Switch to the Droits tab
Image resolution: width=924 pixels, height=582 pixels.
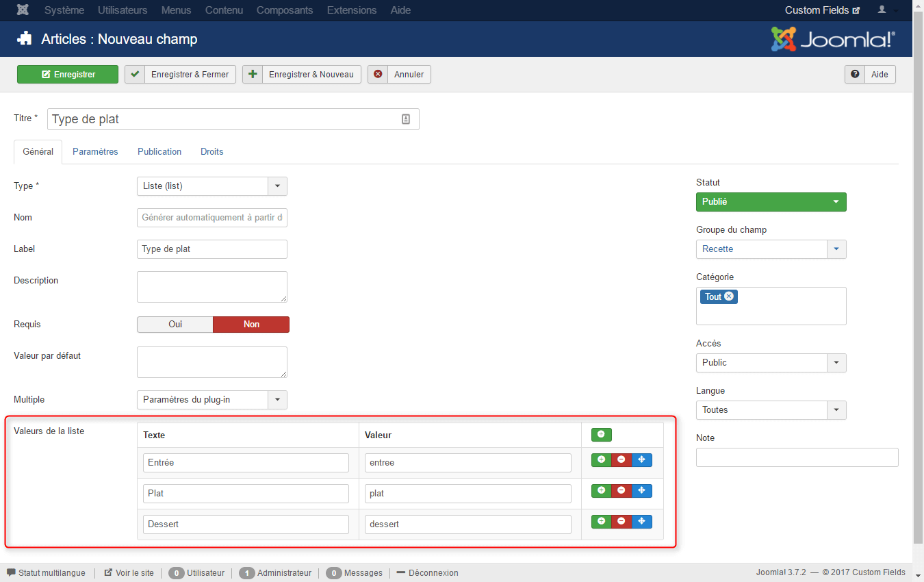click(212, 152)
